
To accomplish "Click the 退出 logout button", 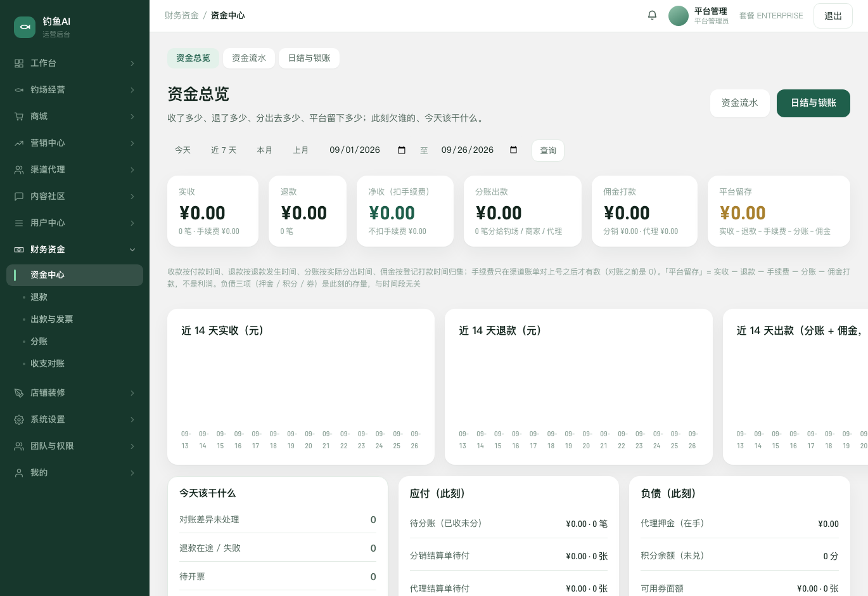I will pos(833,16).
